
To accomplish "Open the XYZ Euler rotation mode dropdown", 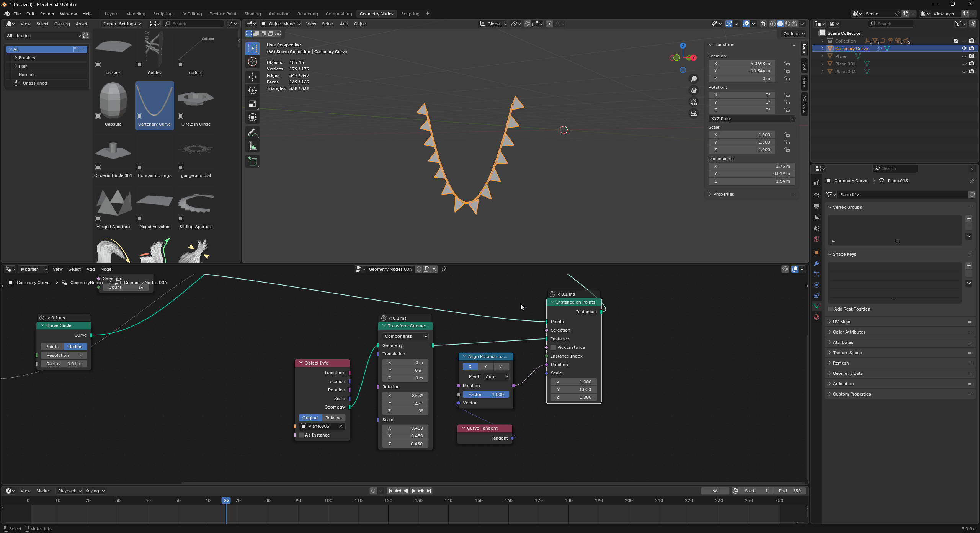I will tap(752, 119).
